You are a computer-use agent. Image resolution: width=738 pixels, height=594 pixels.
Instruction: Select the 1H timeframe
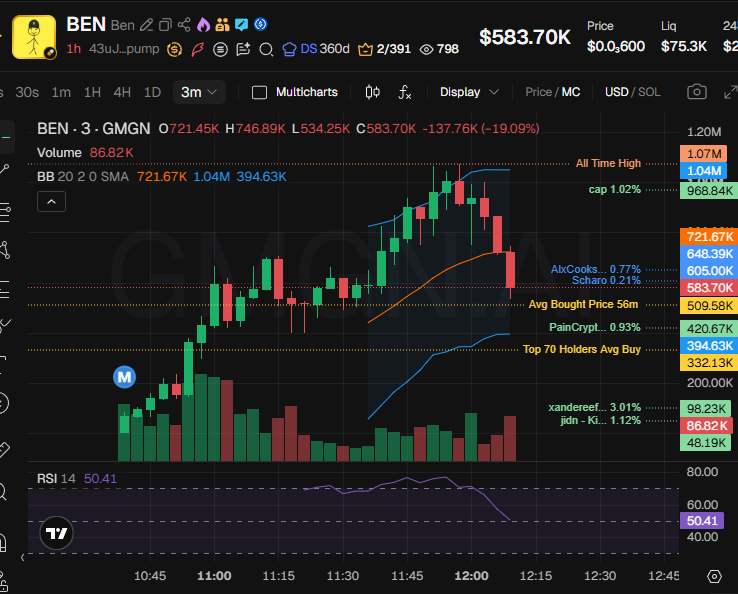click(x=92, y=92)
